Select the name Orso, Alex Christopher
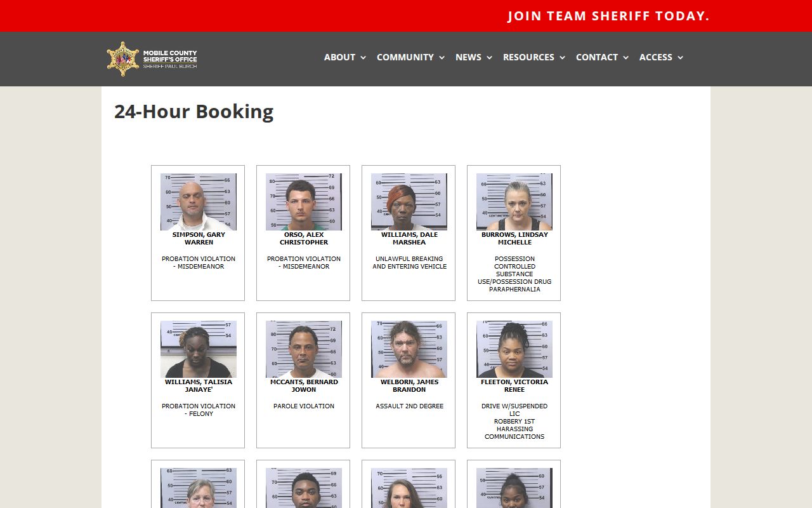The width and height of the screenshot is (812, 508). (x=304, y=238)
